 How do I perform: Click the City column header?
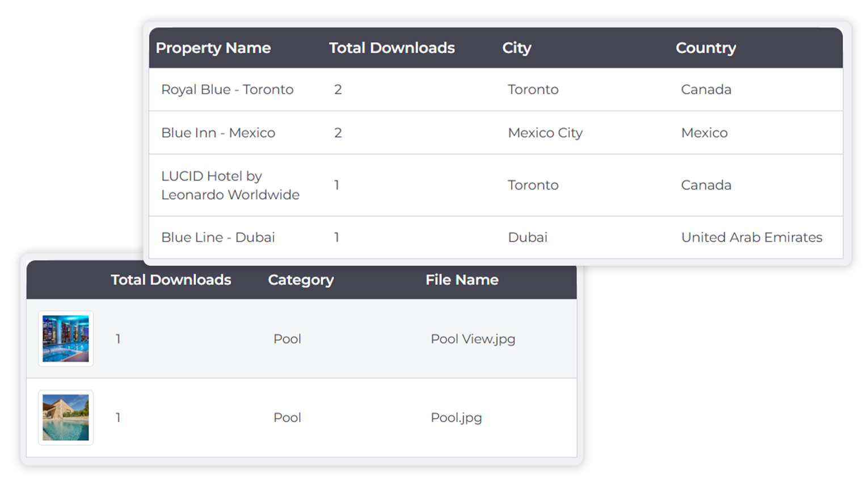(516, 48)
